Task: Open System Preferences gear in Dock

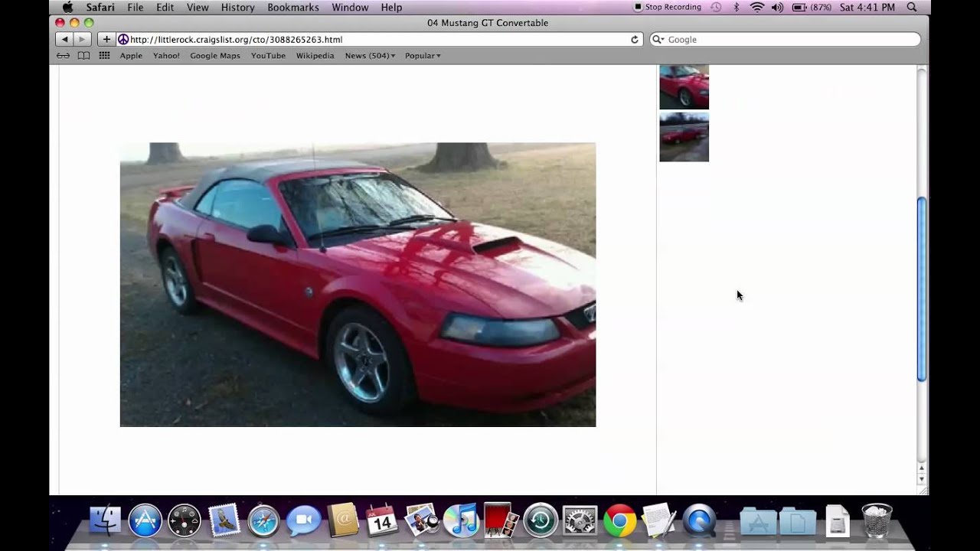Action: tap(580, 521)
